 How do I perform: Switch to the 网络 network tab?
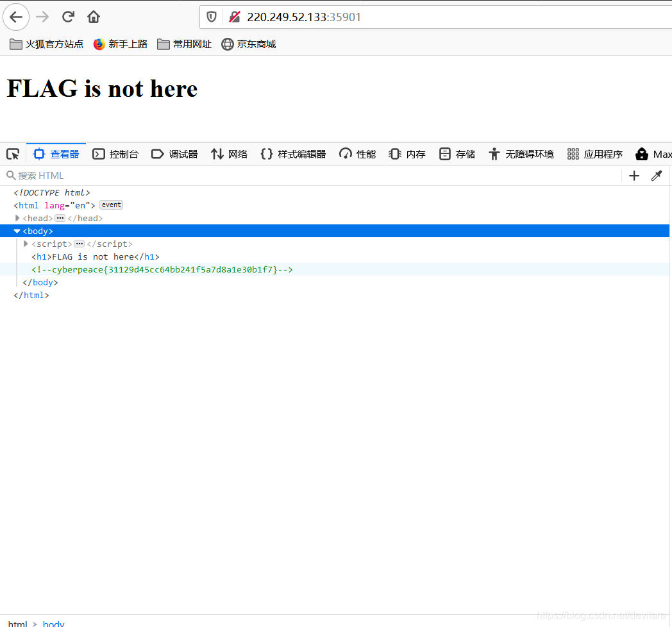click(229, 154)
